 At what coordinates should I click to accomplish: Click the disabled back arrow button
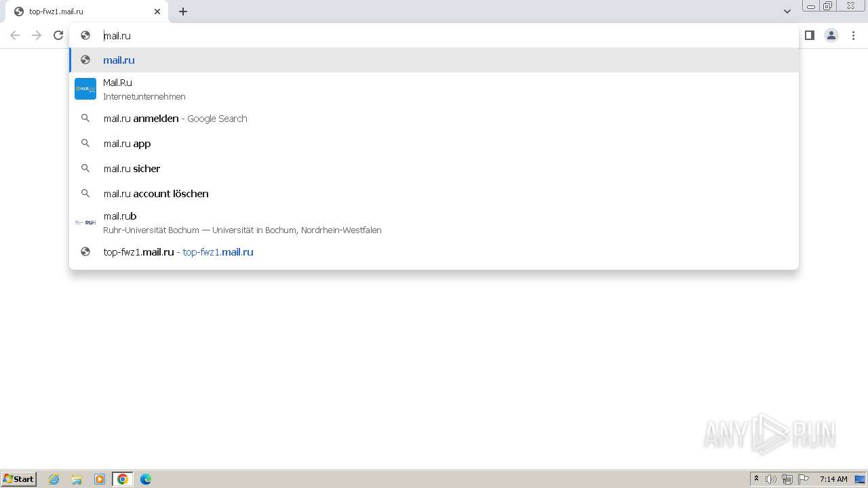[15, 35]
